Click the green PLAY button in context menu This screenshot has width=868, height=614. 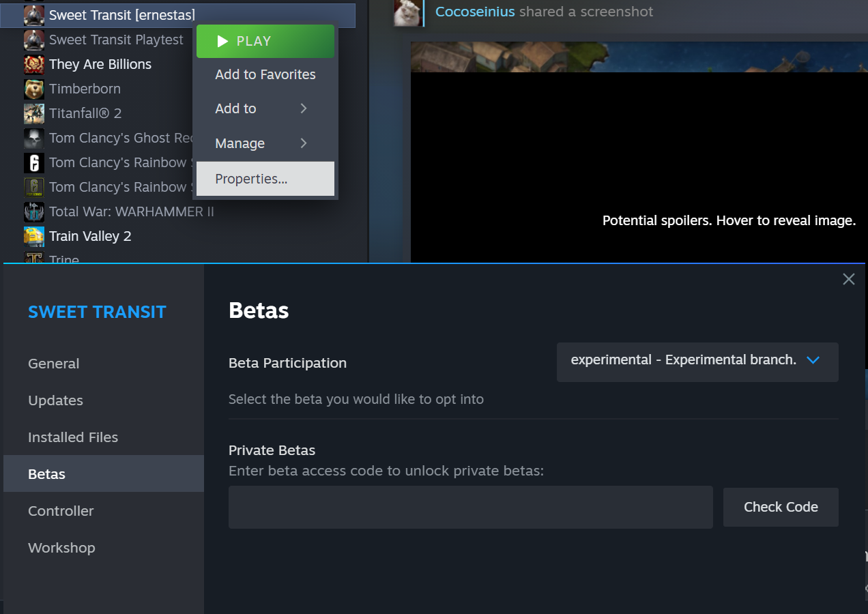[265, 41]
